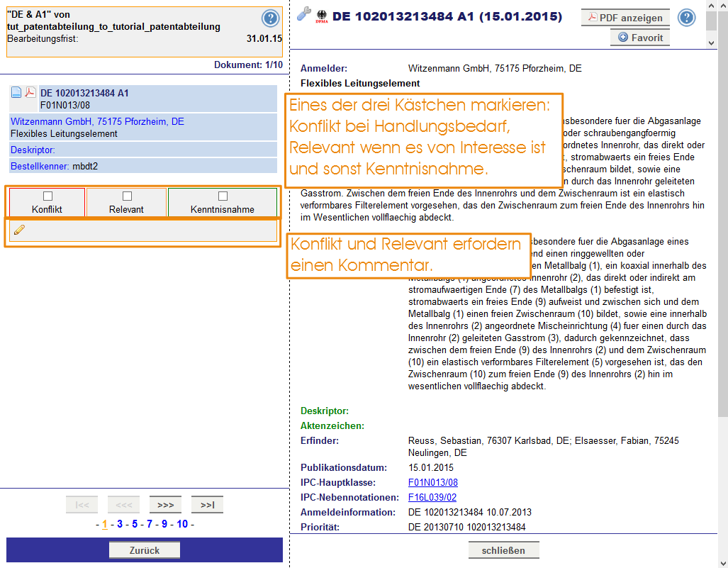The height and width of the screenshot is (568, 728).
Task: Click the disabled |<< first button
Action: click(82, 505)
